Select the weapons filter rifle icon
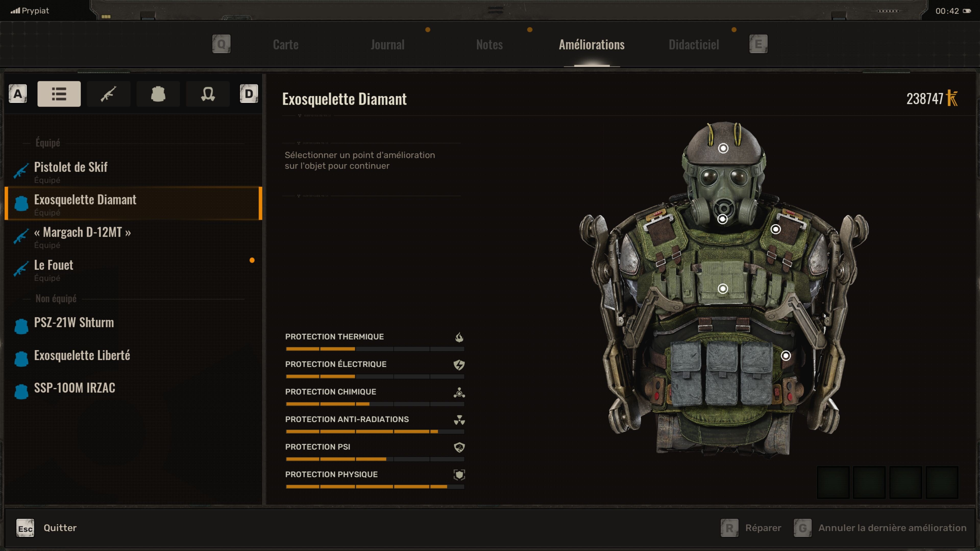Screen dimensions: 980x551 tap(108, 94)
